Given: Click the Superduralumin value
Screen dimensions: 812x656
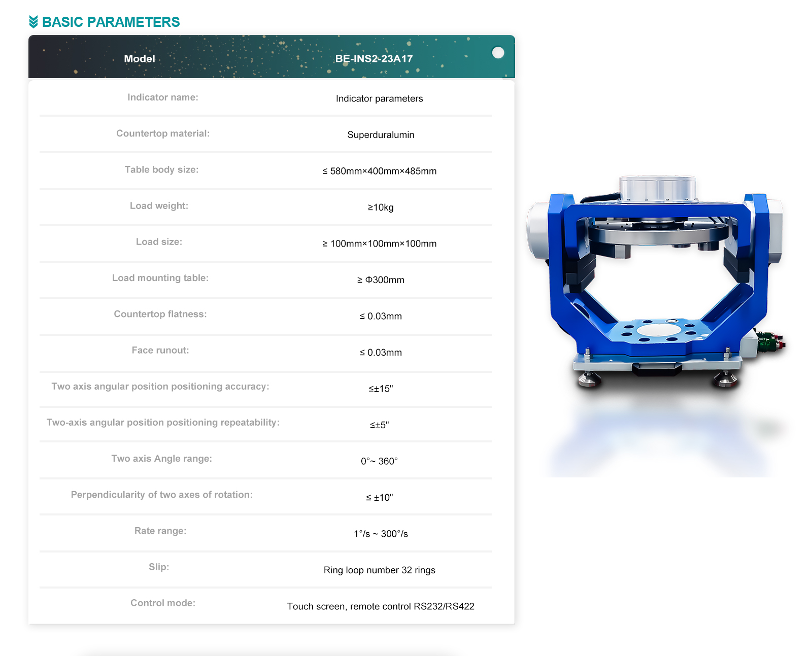Looking at the screenshot, I should [381, 135].
